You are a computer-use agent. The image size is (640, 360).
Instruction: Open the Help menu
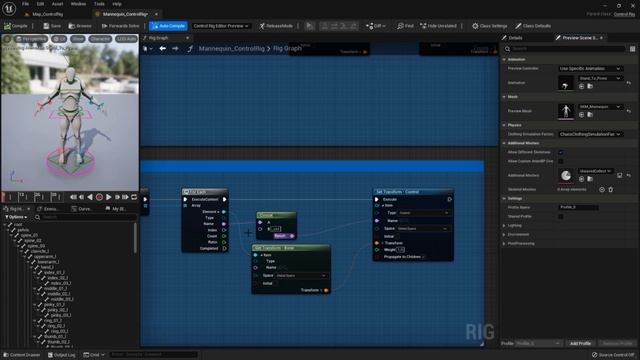coord(117,4)
